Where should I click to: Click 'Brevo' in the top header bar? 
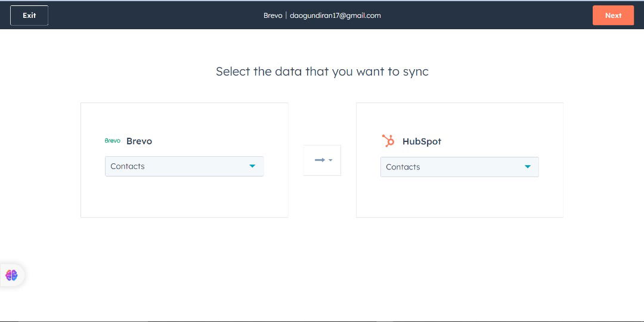coord(273,16)
